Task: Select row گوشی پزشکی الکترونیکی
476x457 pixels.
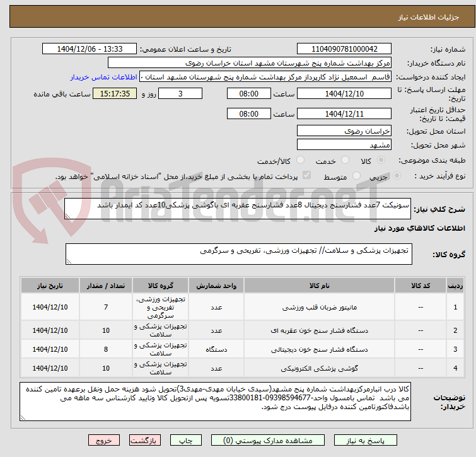Action: pyautogui.click(x=243, y=367)
